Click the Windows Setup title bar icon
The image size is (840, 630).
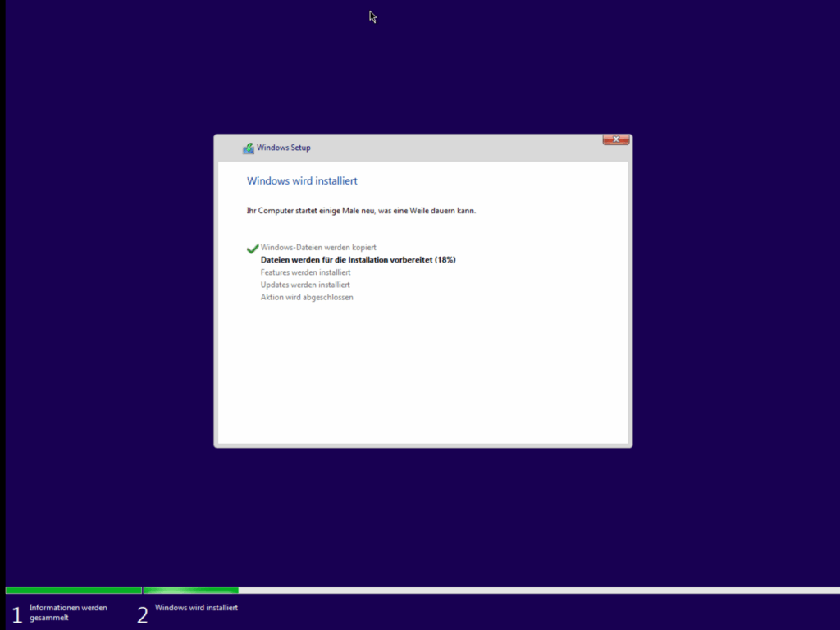pos(248,148)
